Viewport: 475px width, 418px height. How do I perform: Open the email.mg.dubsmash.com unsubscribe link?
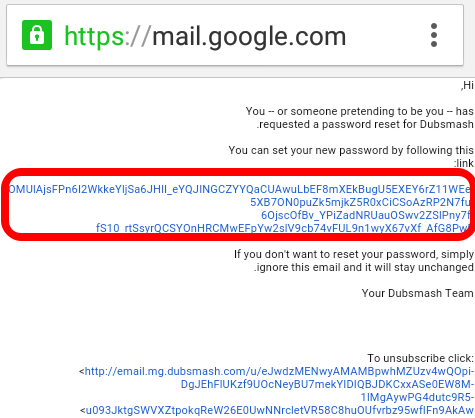(x=279, y=371)
